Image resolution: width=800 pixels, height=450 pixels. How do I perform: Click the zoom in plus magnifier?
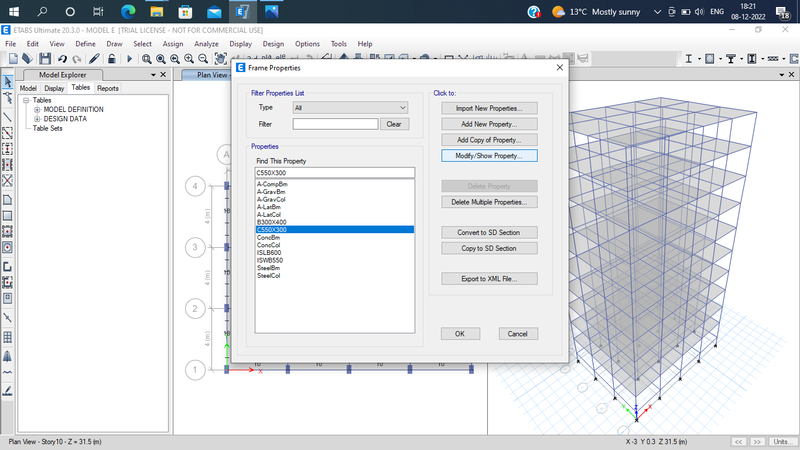click(189, 59)
